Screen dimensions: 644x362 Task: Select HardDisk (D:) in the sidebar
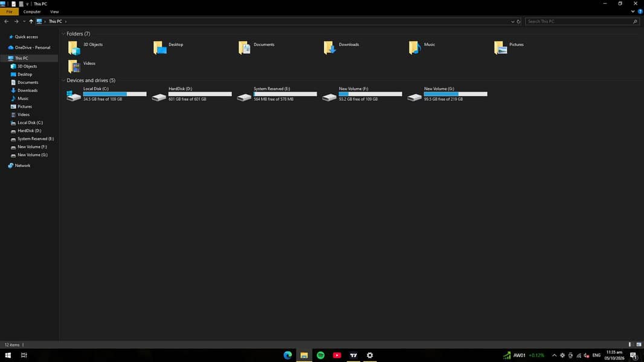pyautogui.click(x=29, y=131)
